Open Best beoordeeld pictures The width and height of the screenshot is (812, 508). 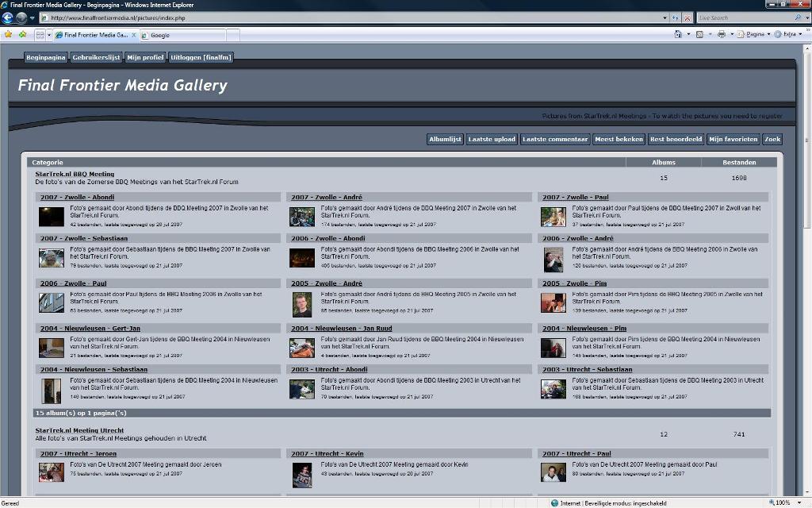tap(676, 139)
